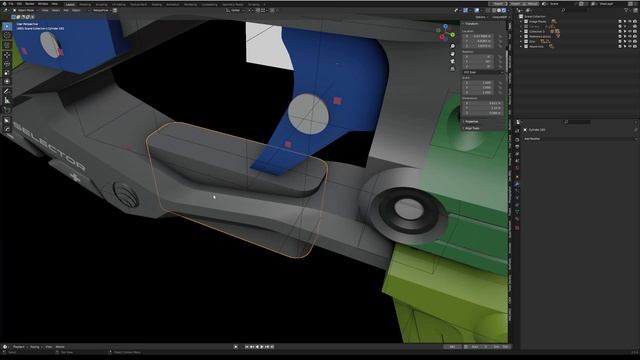Click the Dimensions X value field

pos(483,103)
